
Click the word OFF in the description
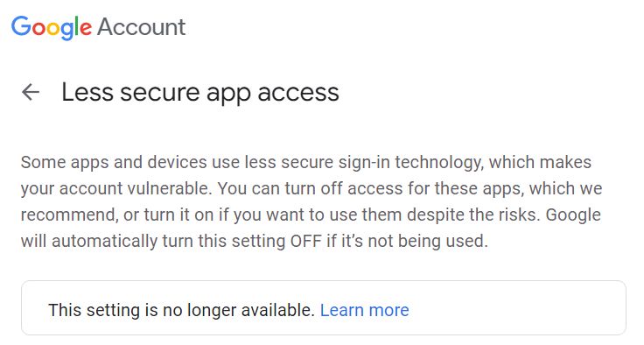305,241
